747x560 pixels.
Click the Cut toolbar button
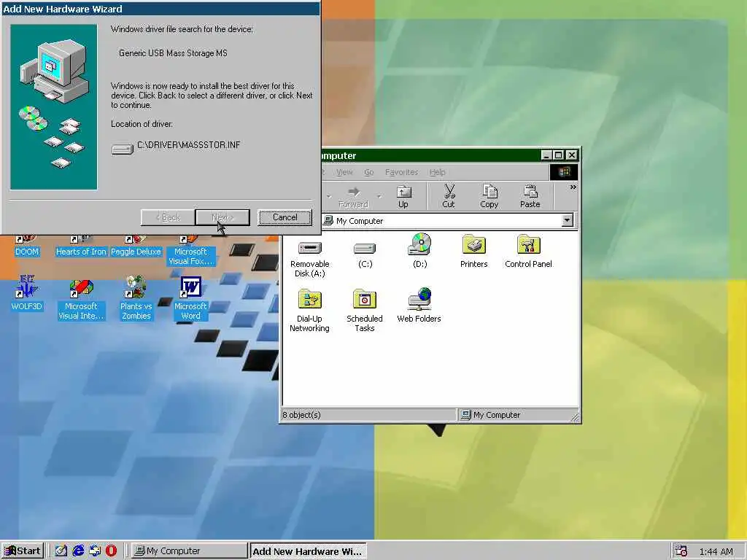[449, 197]
